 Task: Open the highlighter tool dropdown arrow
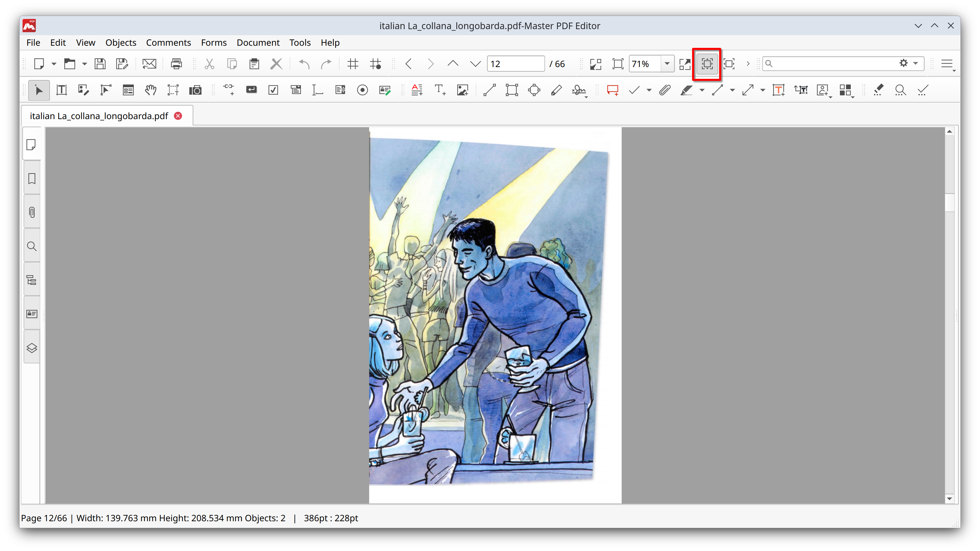click(702, 90)
